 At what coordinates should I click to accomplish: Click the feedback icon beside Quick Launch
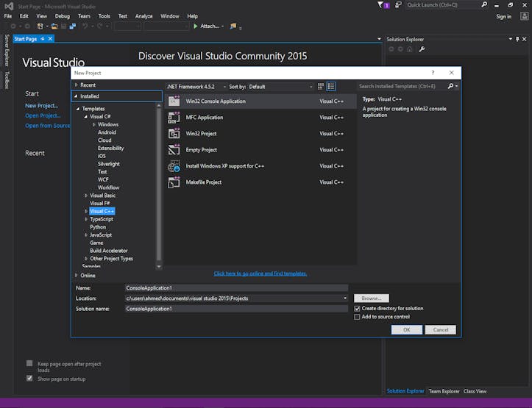[398, 4]
